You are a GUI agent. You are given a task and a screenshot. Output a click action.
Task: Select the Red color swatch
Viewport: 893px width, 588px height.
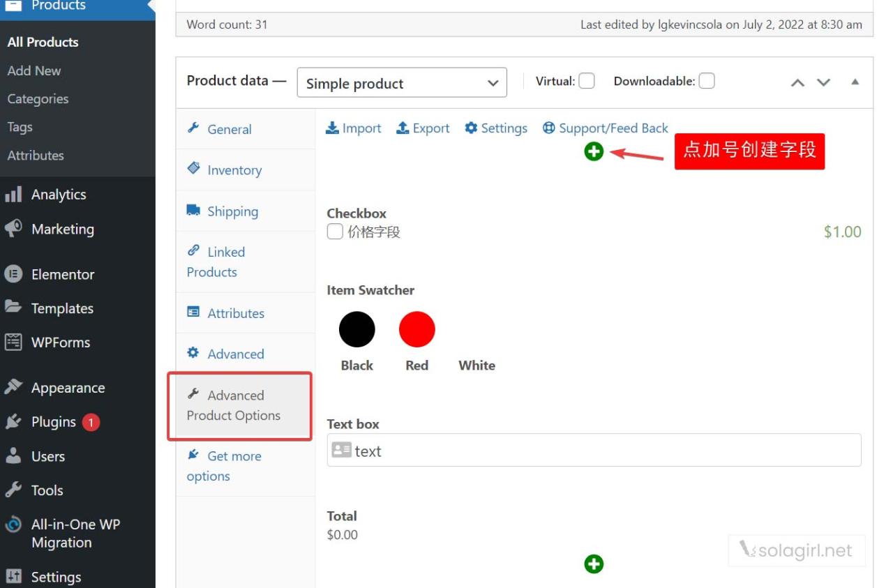tap(417, 328)
